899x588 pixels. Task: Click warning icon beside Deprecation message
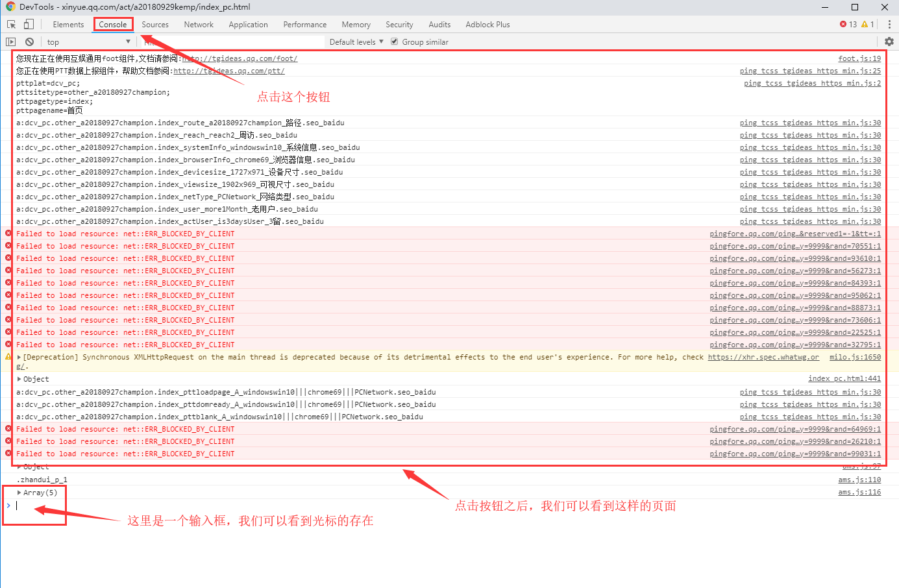point(8,356)
